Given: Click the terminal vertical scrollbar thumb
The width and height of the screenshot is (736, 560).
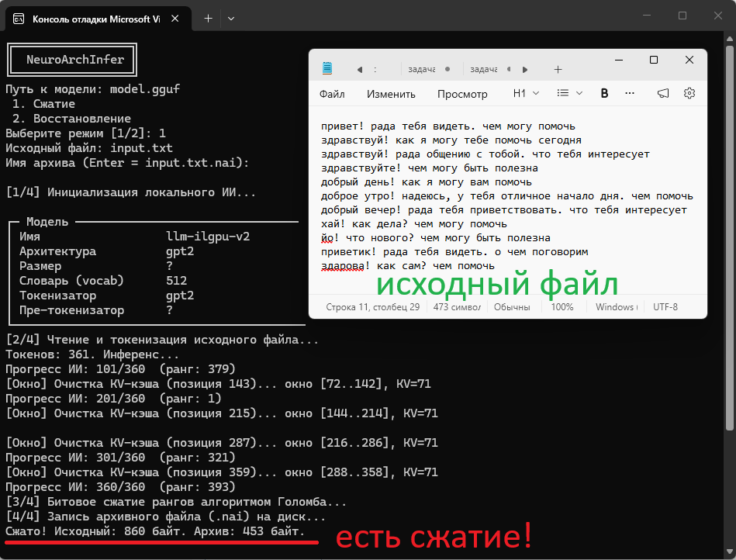Looking at the screenshot, I should tap(730, 237).
